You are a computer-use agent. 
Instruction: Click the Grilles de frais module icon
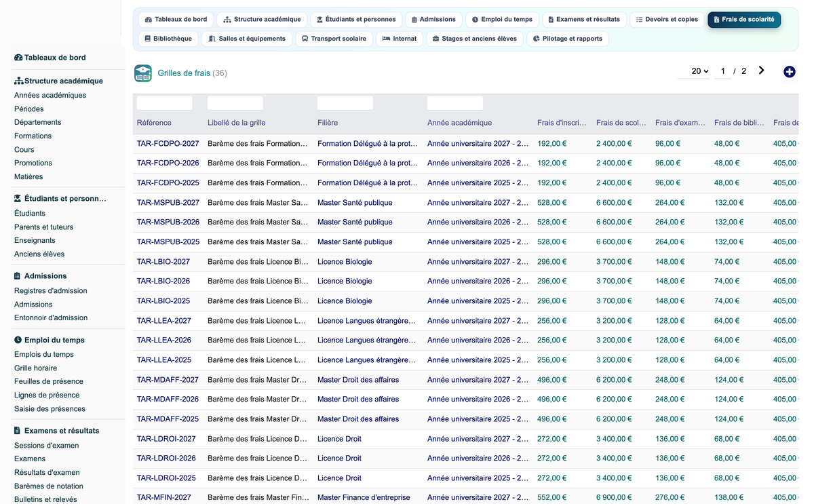point(143,73)
